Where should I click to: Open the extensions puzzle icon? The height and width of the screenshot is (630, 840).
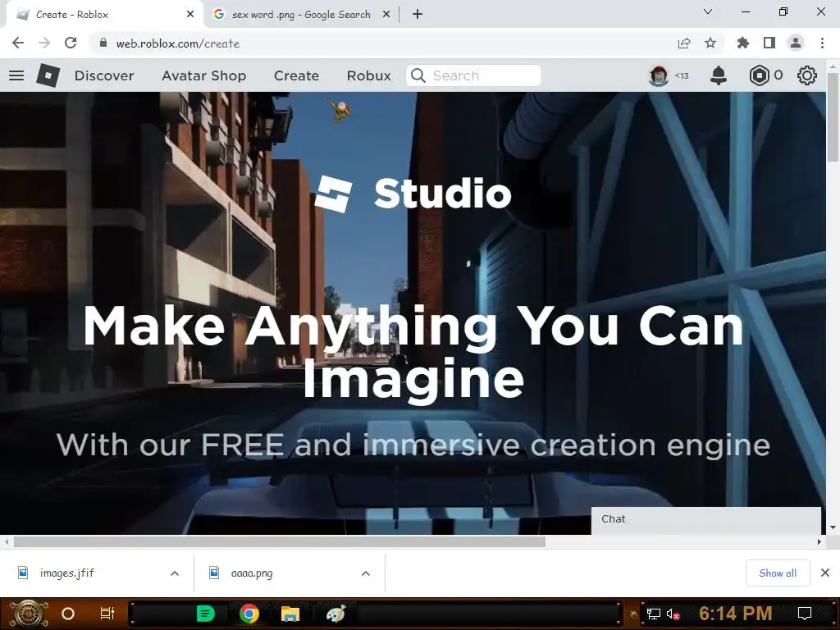coord(743,43)
